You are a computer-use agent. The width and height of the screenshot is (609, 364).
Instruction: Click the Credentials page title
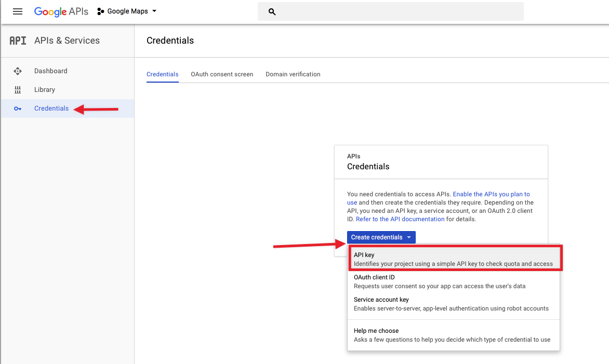[x=170, y=41]
